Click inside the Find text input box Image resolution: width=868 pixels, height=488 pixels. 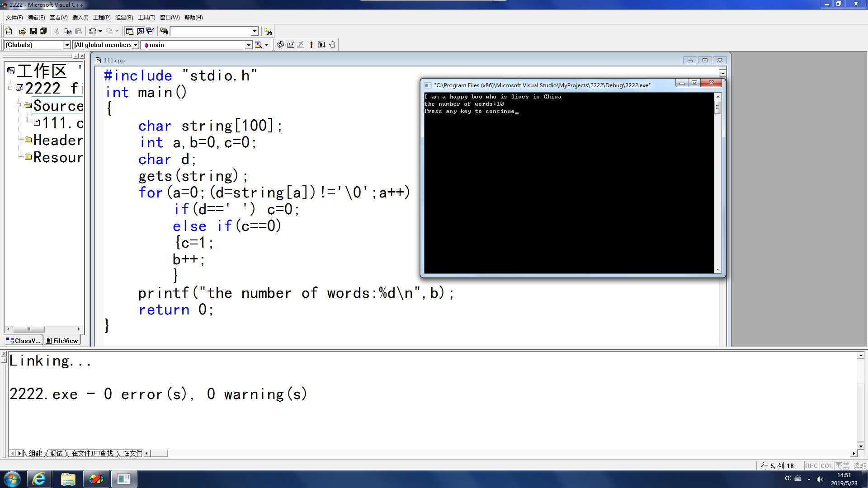210,31
